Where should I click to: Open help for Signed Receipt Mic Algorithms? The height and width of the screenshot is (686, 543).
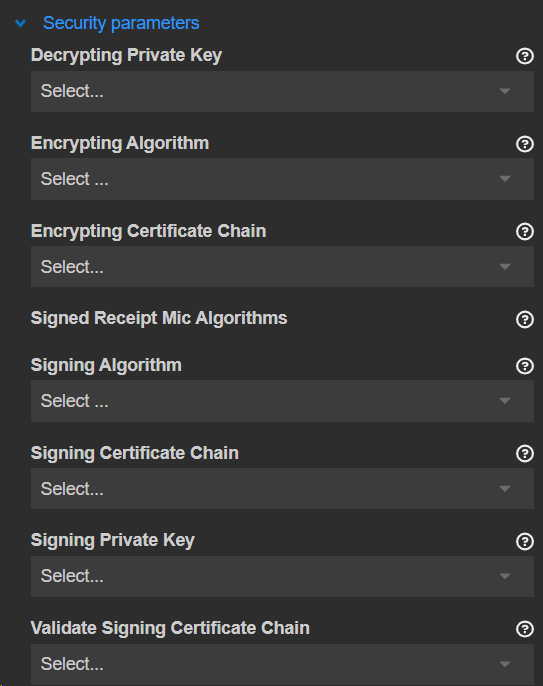point(525,319)
